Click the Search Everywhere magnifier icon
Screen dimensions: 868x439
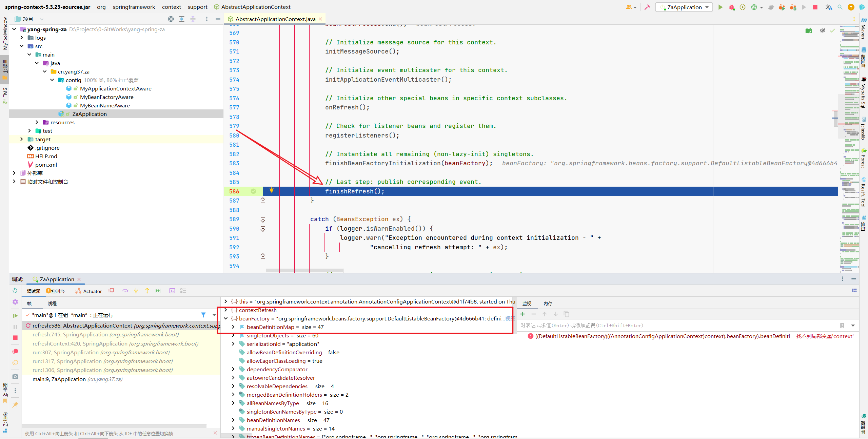[x=840, y=7]
